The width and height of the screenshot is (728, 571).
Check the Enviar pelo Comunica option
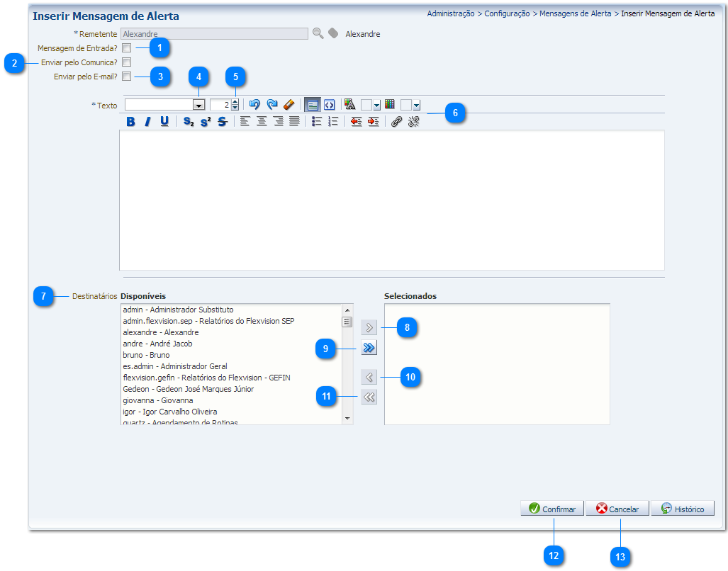click(126, 62)
